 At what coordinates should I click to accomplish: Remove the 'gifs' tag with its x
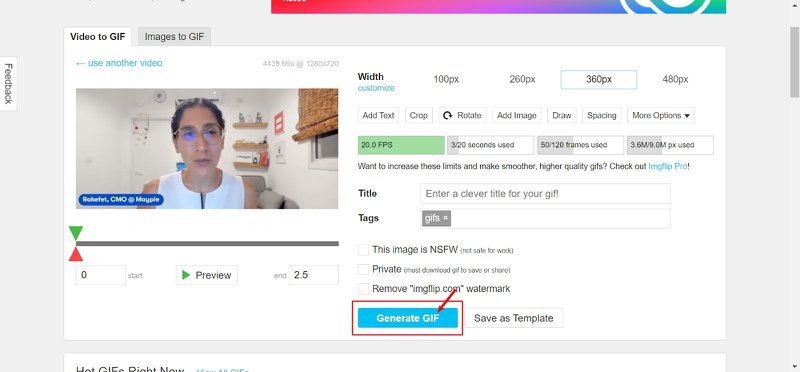[445, 218]
